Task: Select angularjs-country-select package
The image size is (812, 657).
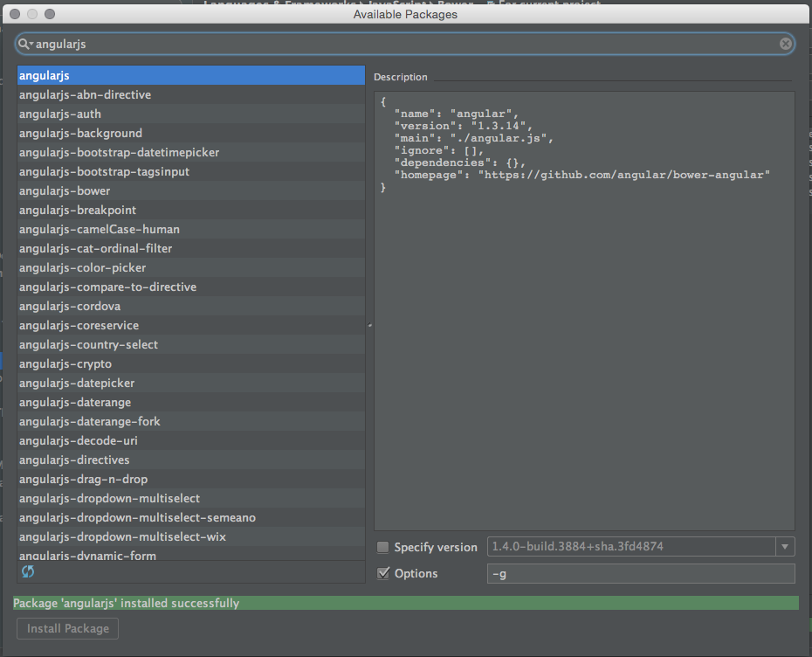Action: coord(191,344)
